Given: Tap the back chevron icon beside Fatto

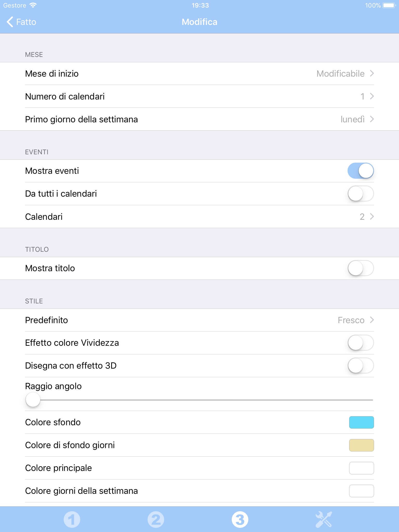Looking at the screenshot, I should click(10, 22).
